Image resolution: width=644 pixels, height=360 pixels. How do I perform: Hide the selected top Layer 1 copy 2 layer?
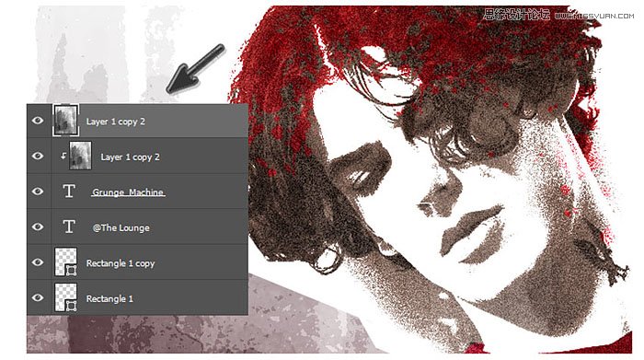[38, 121]
